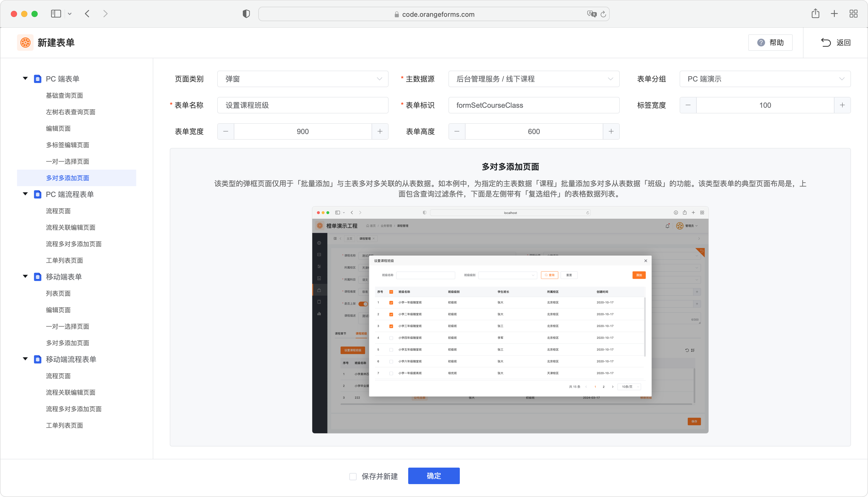Click the 表单名称 input field
Viewport: 868px width, 497px height.
pyautogui.click(x=303, y=105)
